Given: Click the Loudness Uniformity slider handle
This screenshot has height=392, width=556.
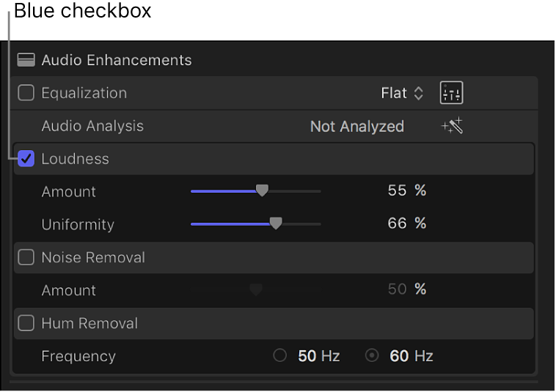Looking at the screenshot, I should [x=275, y=224].
